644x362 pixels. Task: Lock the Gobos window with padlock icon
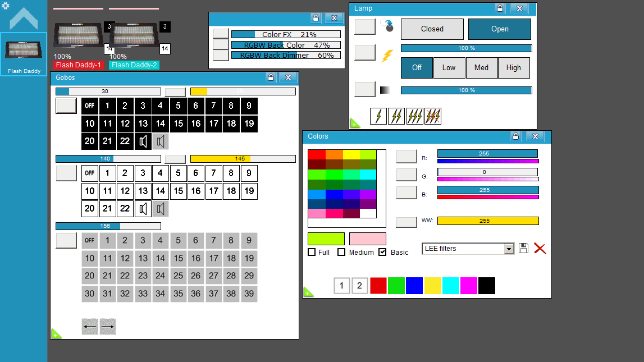click(x=271, y=77)
